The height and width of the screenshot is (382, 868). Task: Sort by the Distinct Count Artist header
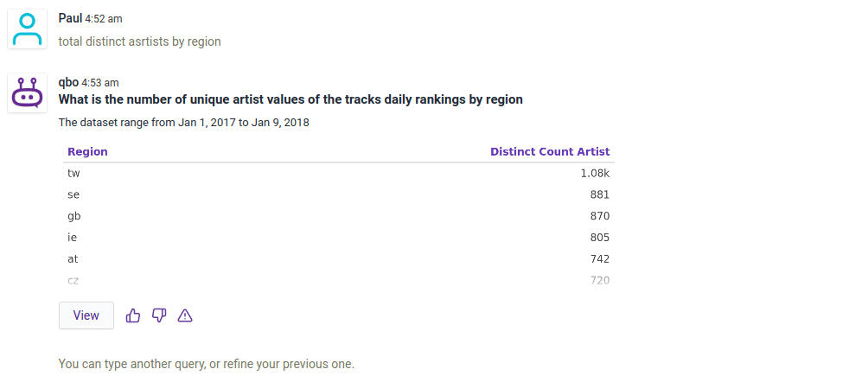[550, 151]
